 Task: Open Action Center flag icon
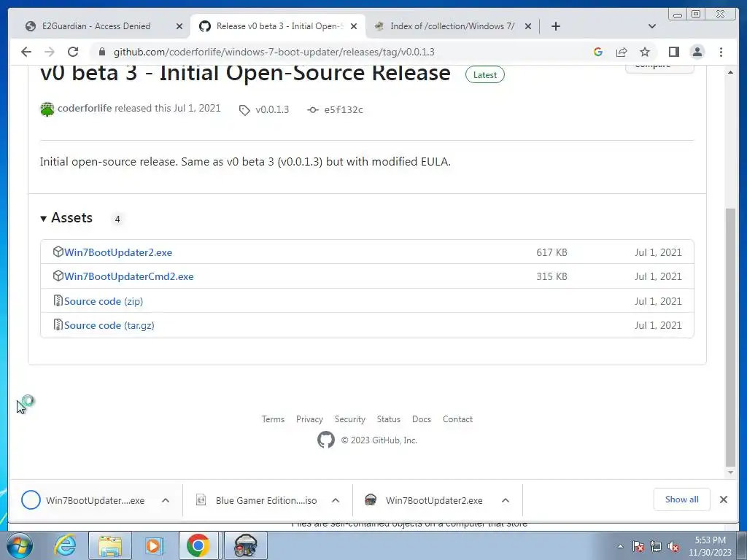[x=638, y=546]
